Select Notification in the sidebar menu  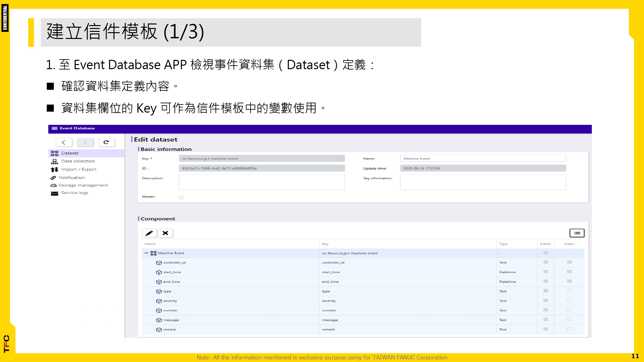pos(71,177)
